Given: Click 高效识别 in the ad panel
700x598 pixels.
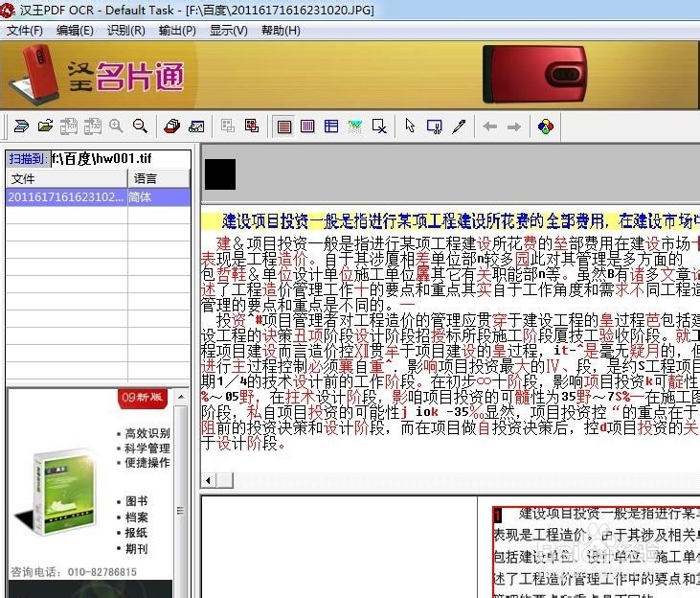Looking at the screenshot, I should click(147, 433).
